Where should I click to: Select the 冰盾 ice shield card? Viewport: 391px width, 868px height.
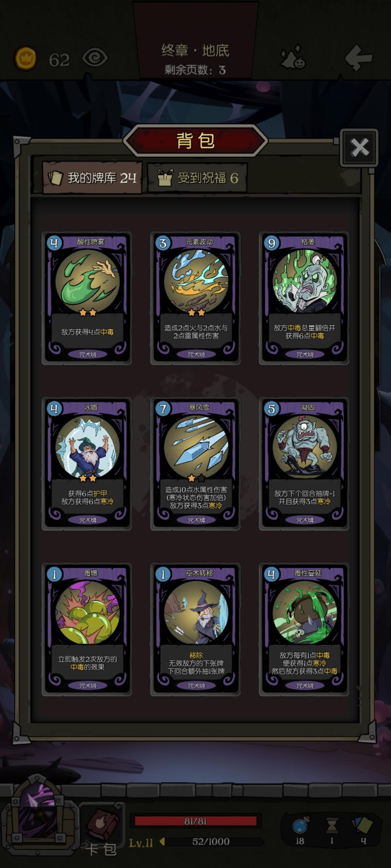click(87, 464)
